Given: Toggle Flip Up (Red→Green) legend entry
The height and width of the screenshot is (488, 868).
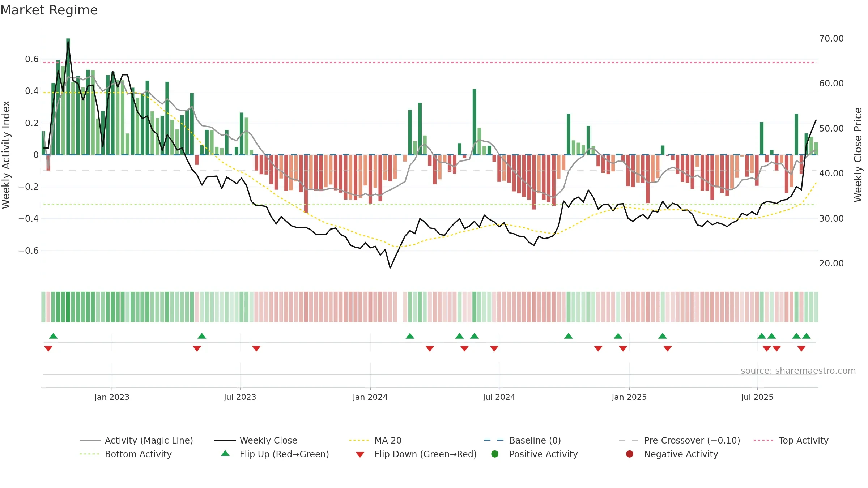Looking at the screenshot, I should 275,454.
